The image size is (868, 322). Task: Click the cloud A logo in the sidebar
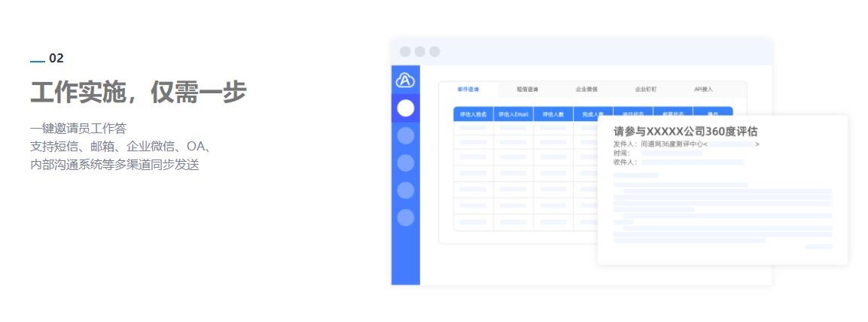(406, 80)
